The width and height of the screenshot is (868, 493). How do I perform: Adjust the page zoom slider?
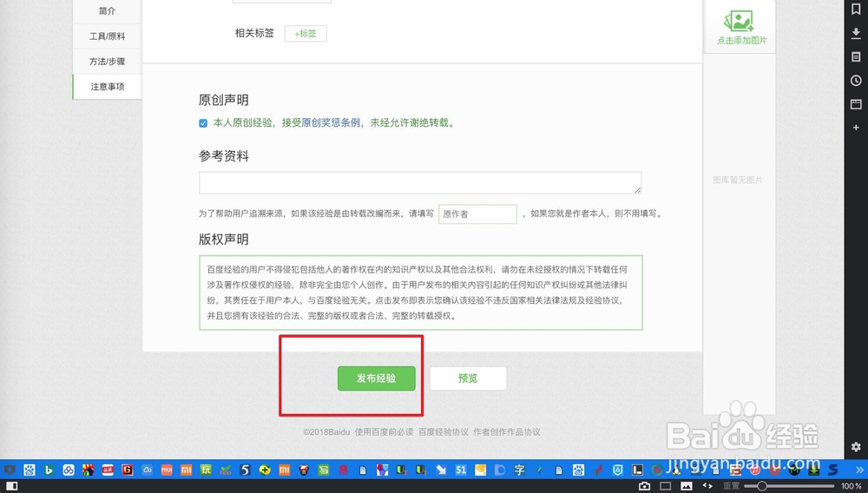(789, 486)
